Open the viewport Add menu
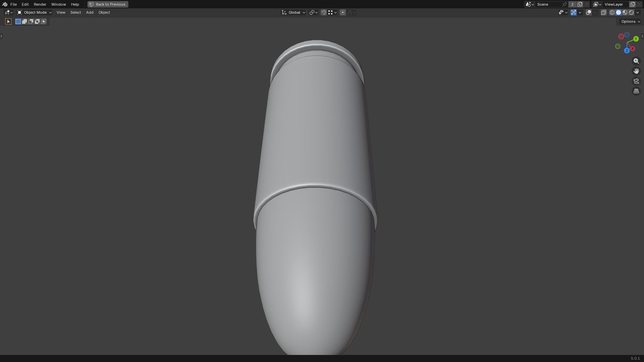The width and height of the screenshot is (644, 362). coord(90,12)
